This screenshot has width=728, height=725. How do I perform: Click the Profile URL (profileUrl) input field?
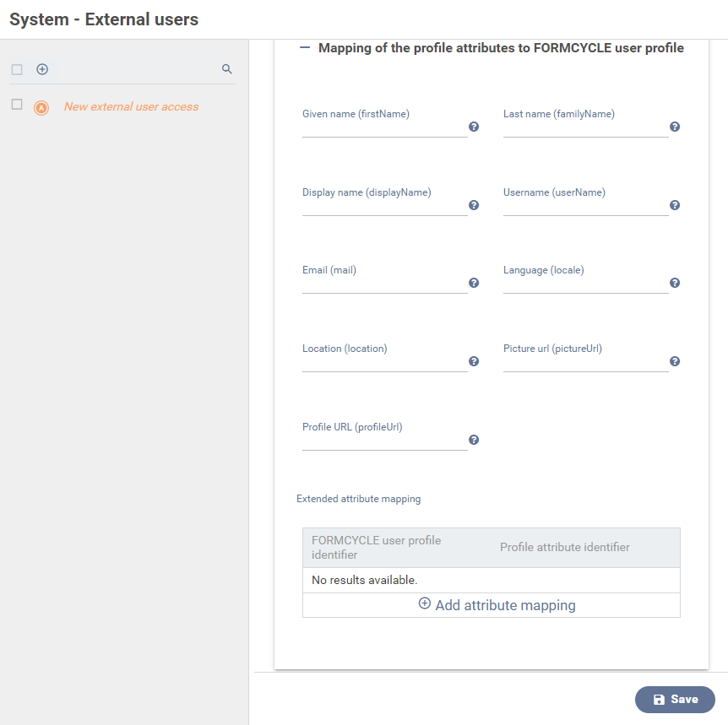(384, 442)
